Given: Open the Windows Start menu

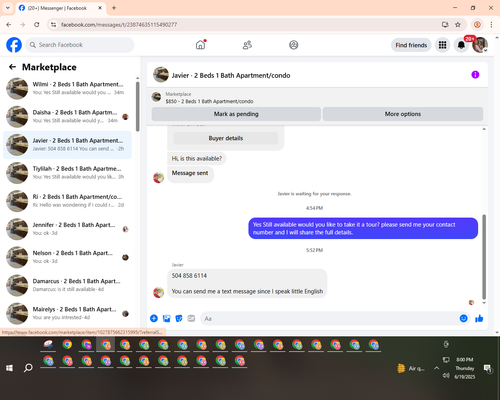Looking at the screenshot, I should pyautogui.click(x=9, y=368).
